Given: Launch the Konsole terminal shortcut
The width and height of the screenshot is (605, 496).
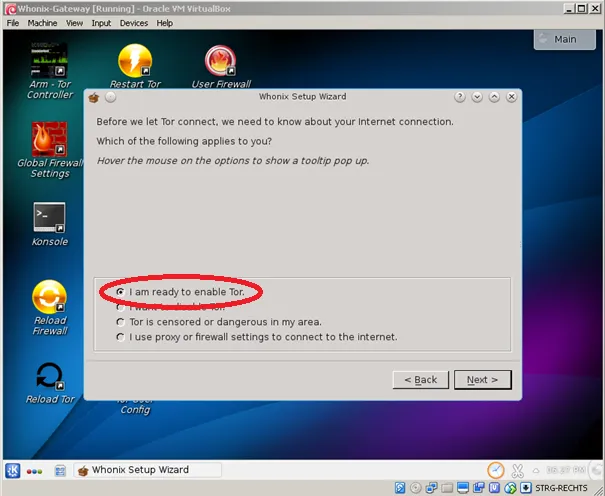Looking at the screenshot, I should [x=49, y=224].
